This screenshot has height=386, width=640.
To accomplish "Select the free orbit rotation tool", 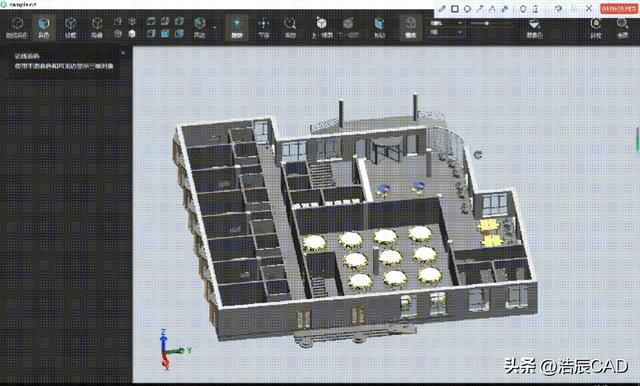I will [17, 27].
